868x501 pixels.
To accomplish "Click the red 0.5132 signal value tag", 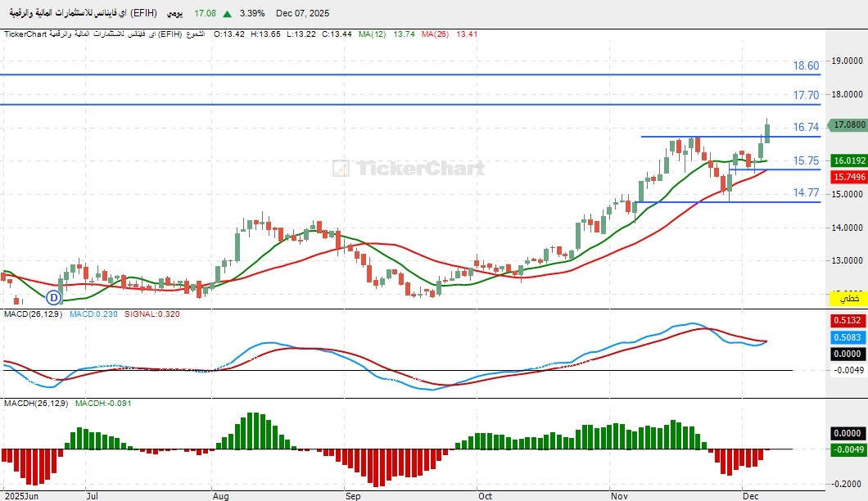I will [x=847, y=321].
